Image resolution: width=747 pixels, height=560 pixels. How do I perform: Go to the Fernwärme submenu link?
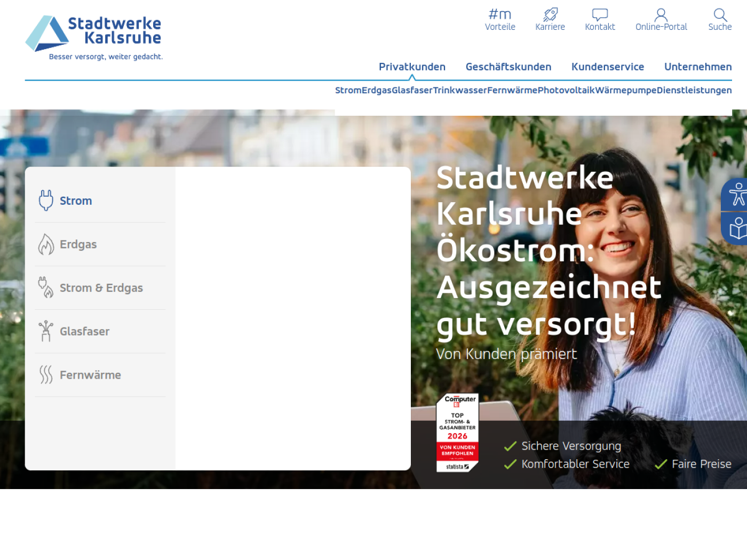[512, 90]
